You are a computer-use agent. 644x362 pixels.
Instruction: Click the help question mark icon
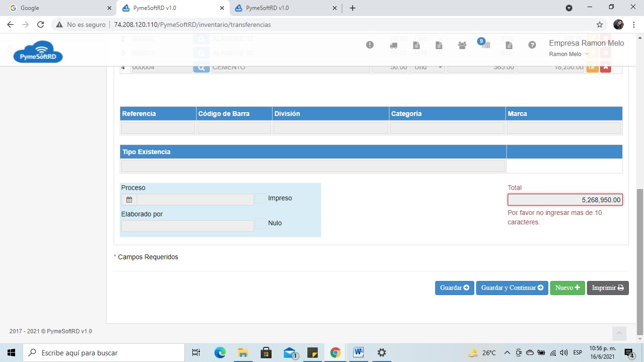coord(532,45)
